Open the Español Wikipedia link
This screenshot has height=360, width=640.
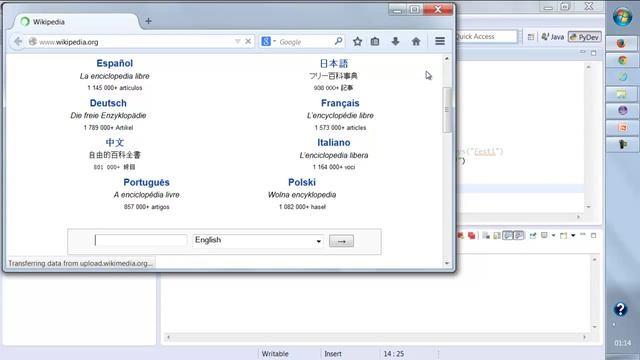[x=115, y=63]
